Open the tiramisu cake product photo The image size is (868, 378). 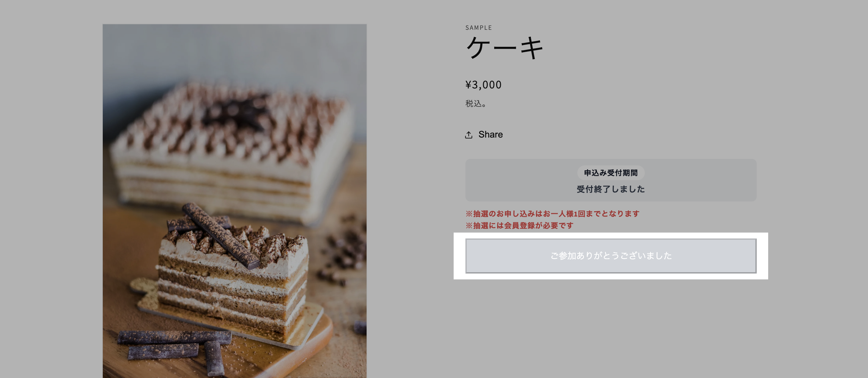(x=235, y=201)
